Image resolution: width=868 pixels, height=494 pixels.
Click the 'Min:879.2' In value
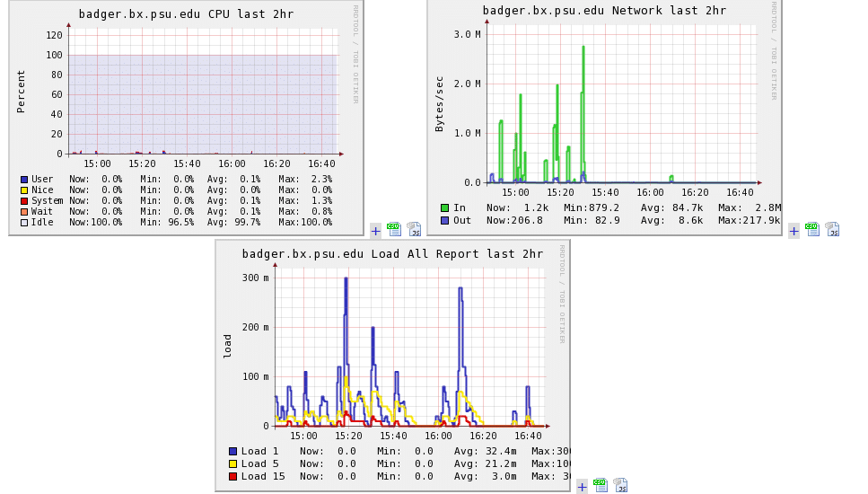pyautogui.click(x=592, y=207)
